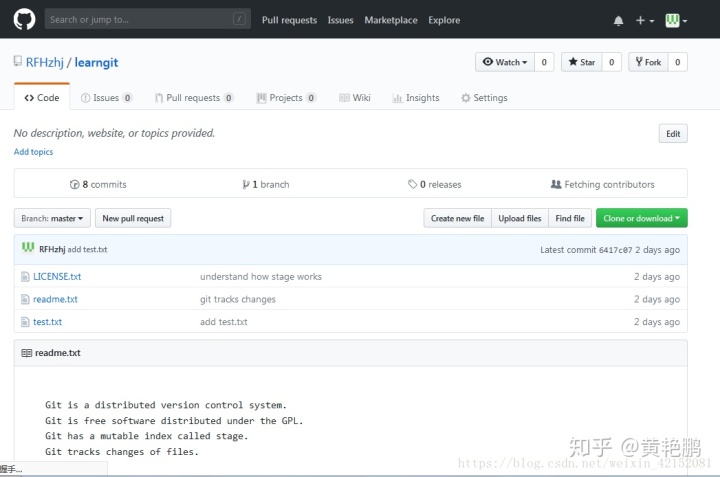Switch to the Code tab
720x477 pixels.
click(42, 97)
